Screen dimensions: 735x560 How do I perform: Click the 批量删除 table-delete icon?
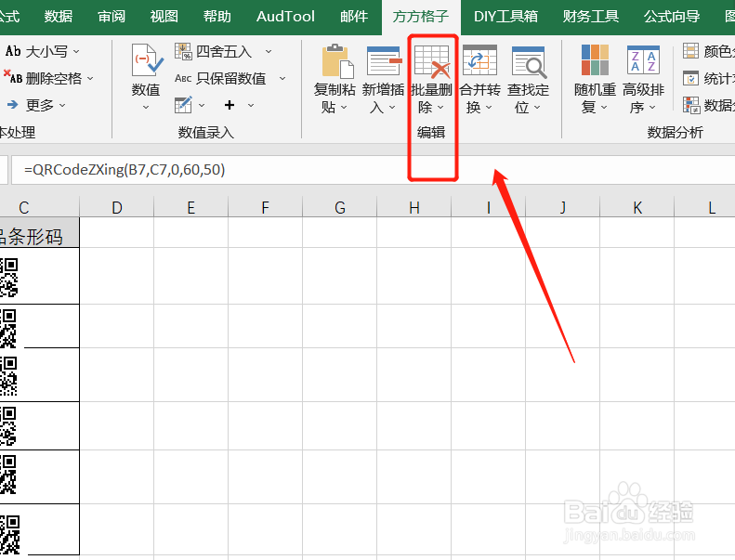432,61
